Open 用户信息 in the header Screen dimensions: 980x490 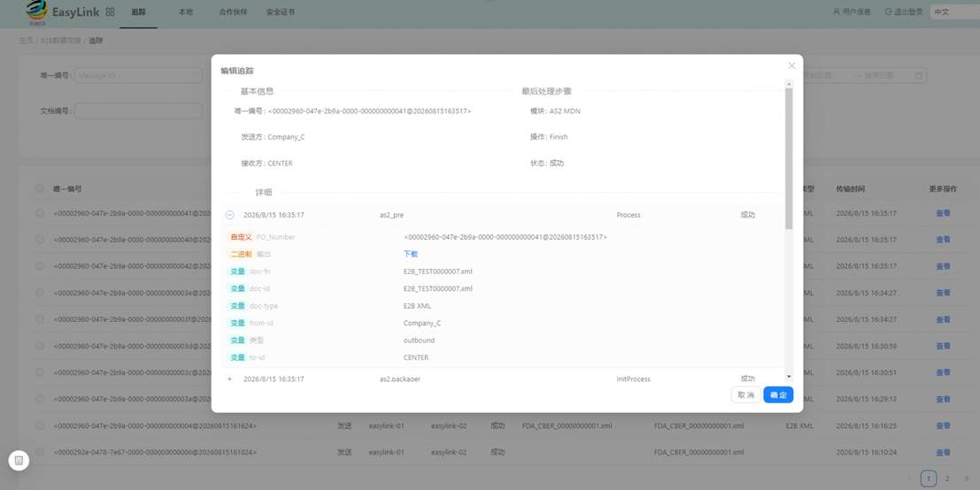click(x=852, y=11)
